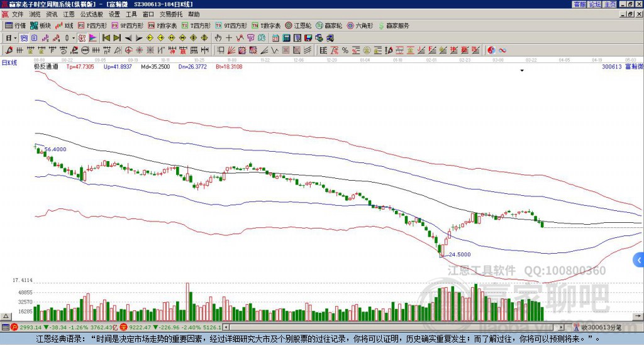Open the 交易委托 menu
Screen dimensions: 644x345
(171, 14)
